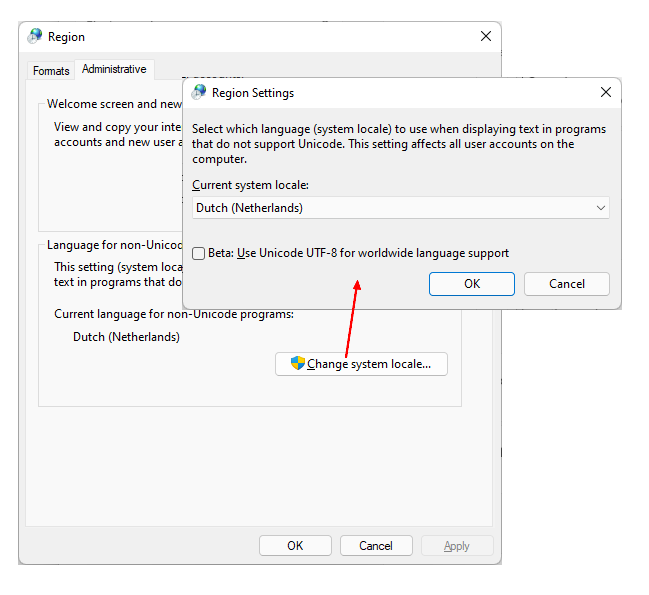Click Cancel at bottom of Region window
This screenshot has height=595, width=649.
376,546
